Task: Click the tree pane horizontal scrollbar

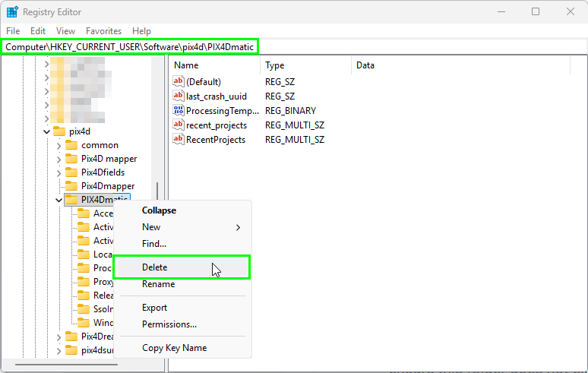Action: (66, 364)
